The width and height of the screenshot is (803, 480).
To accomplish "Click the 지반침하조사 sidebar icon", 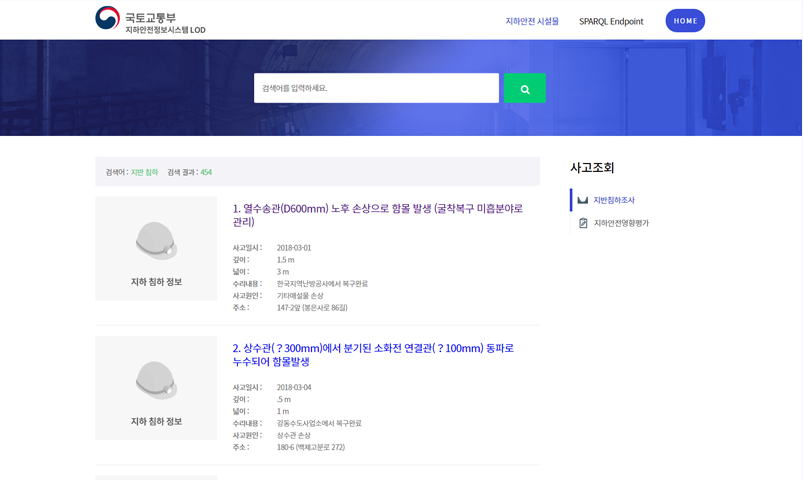I will [x=582, y=200].
